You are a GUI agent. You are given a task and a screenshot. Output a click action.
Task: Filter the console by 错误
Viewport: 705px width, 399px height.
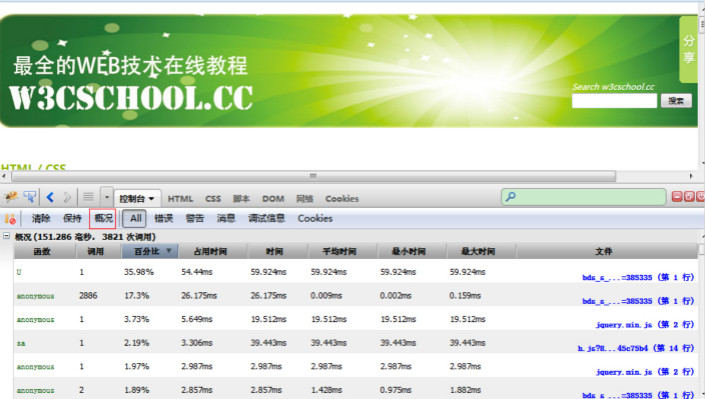click(164, 219)
